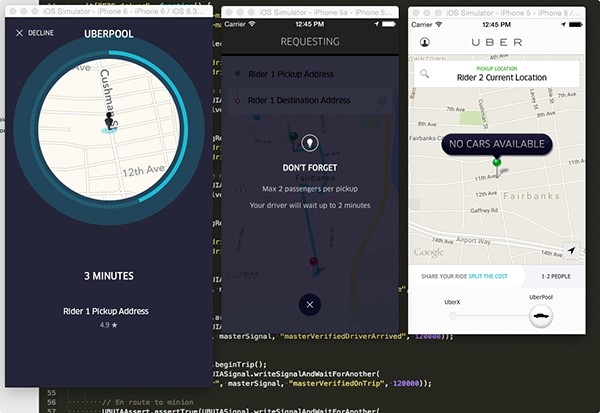
Task: Click the red destination circle icon in Requesting list
Action: point(238,101)
